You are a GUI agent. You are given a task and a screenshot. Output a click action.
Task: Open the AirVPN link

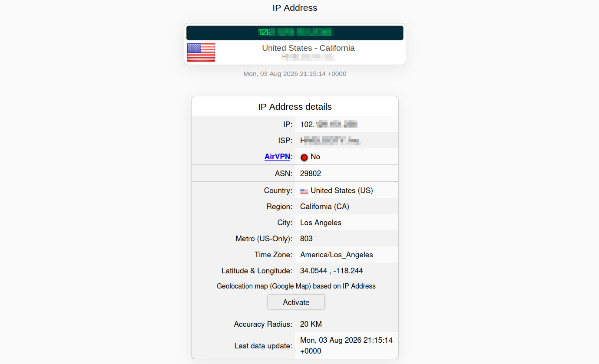277,157
